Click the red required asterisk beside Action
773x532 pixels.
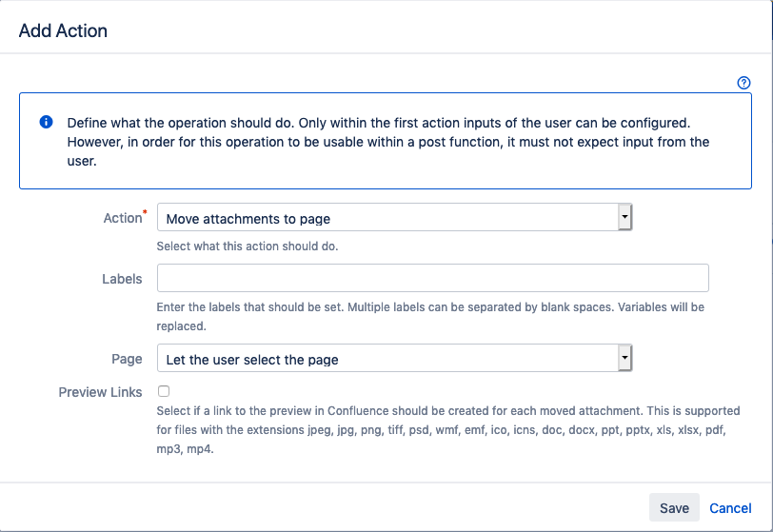[x=145, y=213]
